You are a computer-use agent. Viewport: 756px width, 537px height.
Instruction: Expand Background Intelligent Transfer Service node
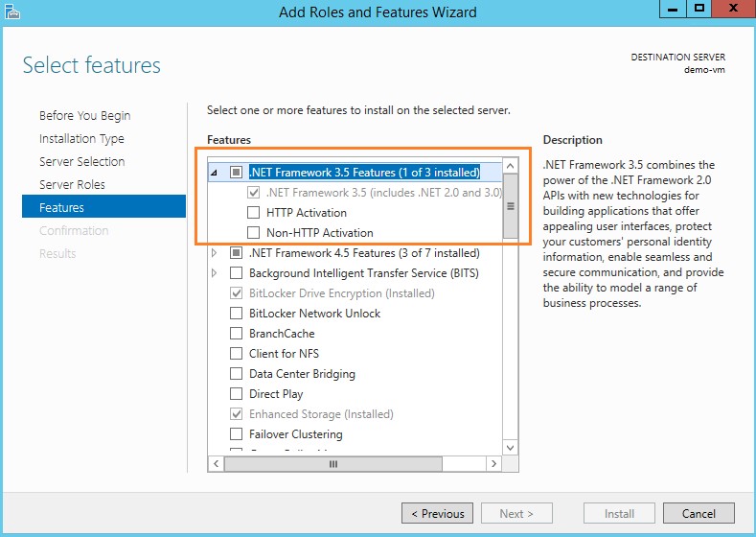click(214, 274)
